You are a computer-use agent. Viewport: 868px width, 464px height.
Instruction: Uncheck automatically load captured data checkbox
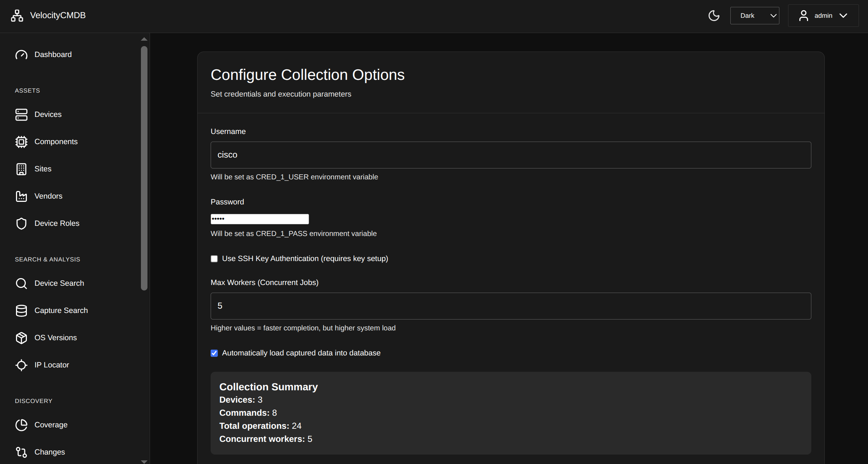click(x=214, y=353)
